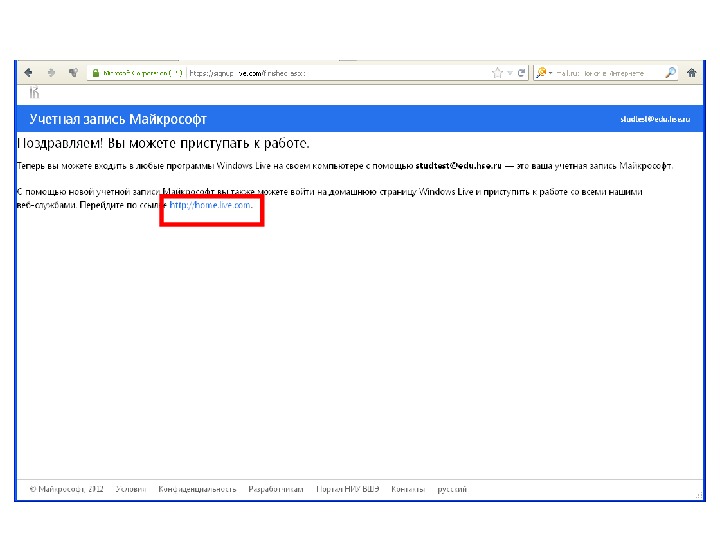Click the 'Поздравляем! Вы можете приступать к работе.' heading

(x=163, y=143)
